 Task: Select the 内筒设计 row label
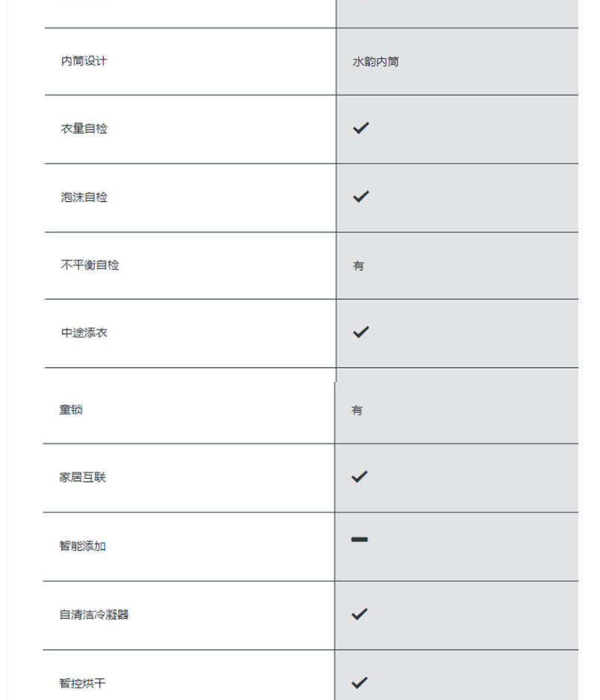click(x=84, y=61)
